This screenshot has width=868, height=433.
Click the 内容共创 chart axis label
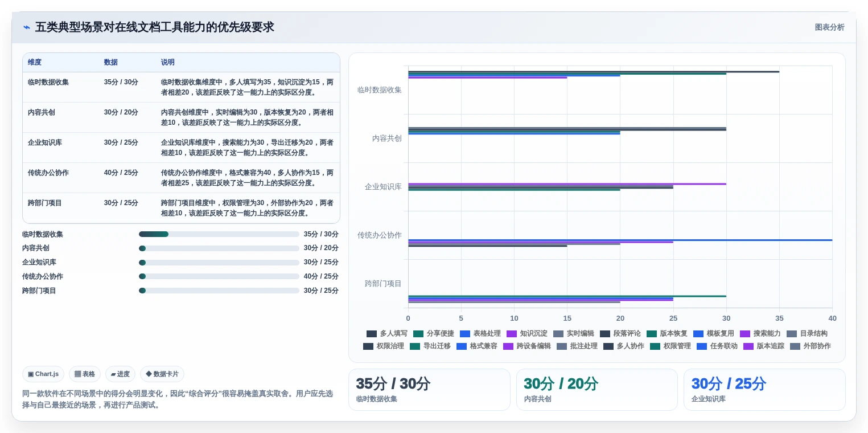tap(386, 138)
